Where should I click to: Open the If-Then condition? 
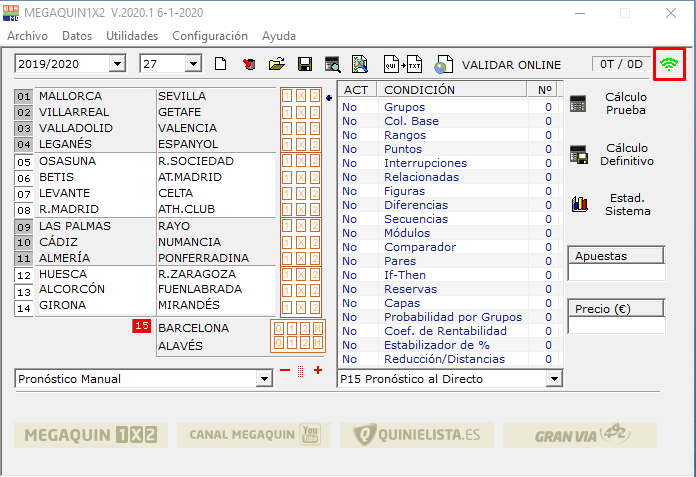[405, 275]
